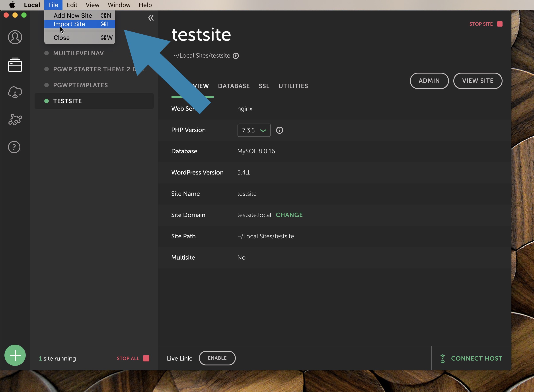Open the Help question mark icon

coord(14,147)
